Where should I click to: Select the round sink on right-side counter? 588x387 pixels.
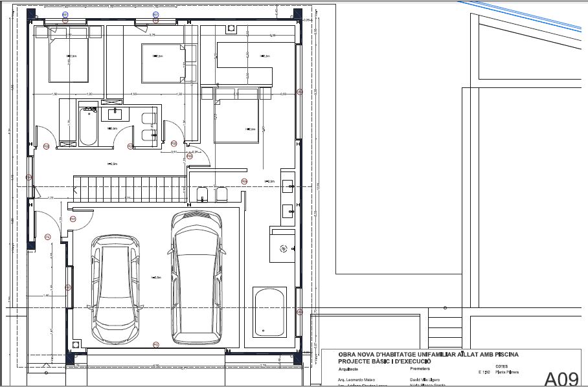tap(283, 248)
